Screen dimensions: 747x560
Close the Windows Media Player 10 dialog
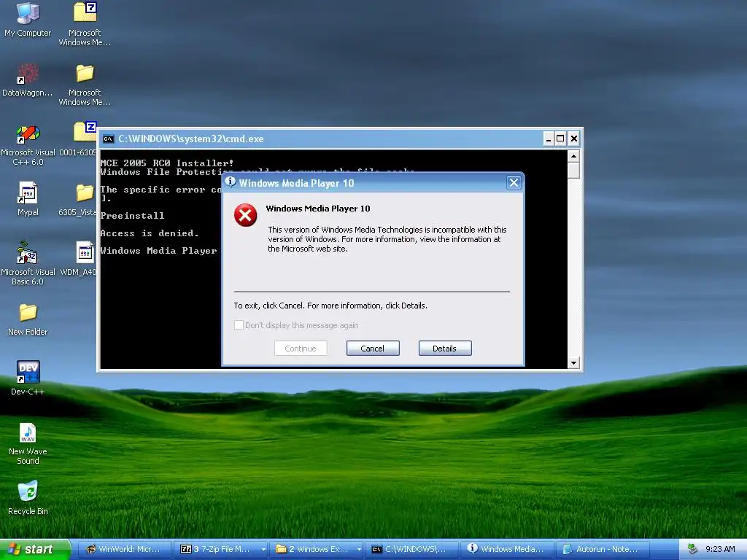pos(514,183)
